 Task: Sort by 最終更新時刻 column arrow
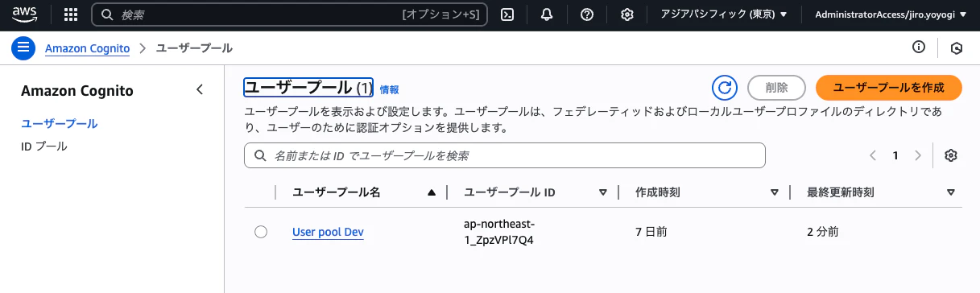pos(951,192)
